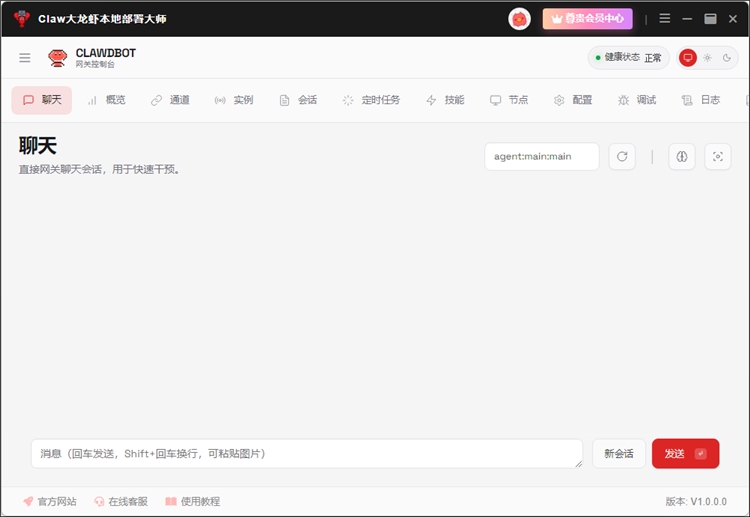Go to the 实例 instances tab

pyautogui.click(x=234, y=100)
